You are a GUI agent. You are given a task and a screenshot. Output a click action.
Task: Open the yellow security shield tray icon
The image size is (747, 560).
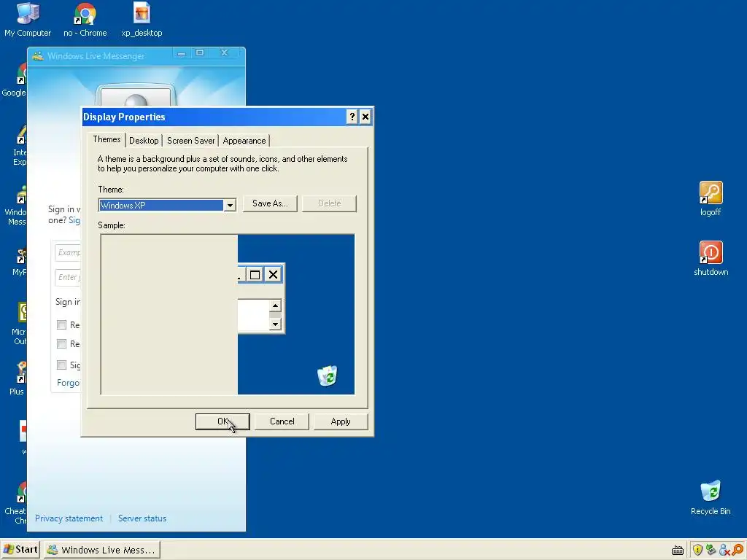pyautogui.click(x=697, y=550)
